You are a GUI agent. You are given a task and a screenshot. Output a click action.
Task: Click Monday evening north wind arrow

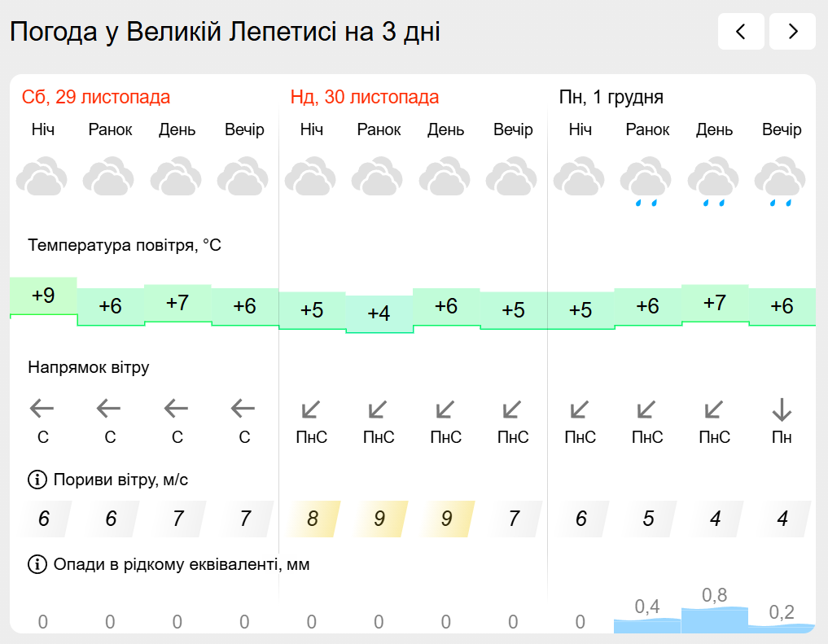[x=782, y=409]
